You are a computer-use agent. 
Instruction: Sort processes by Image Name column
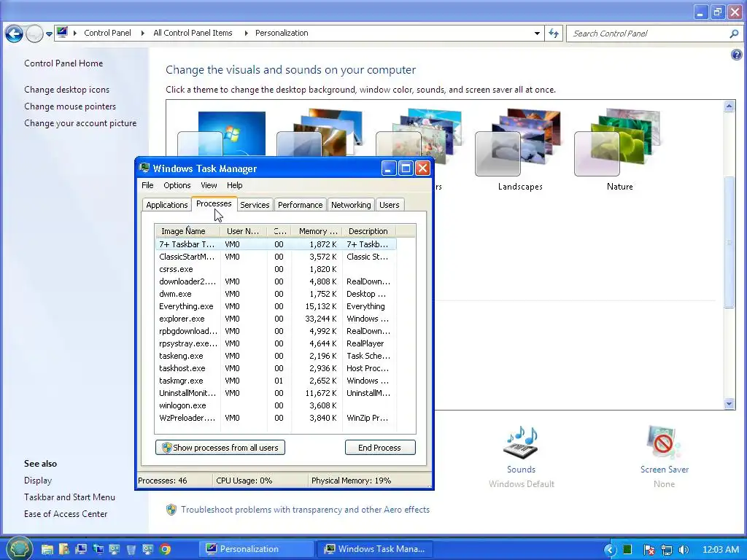187,231
